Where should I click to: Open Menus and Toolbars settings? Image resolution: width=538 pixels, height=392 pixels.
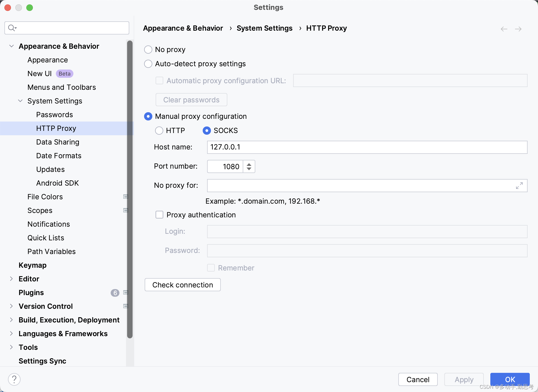[62, 87]
